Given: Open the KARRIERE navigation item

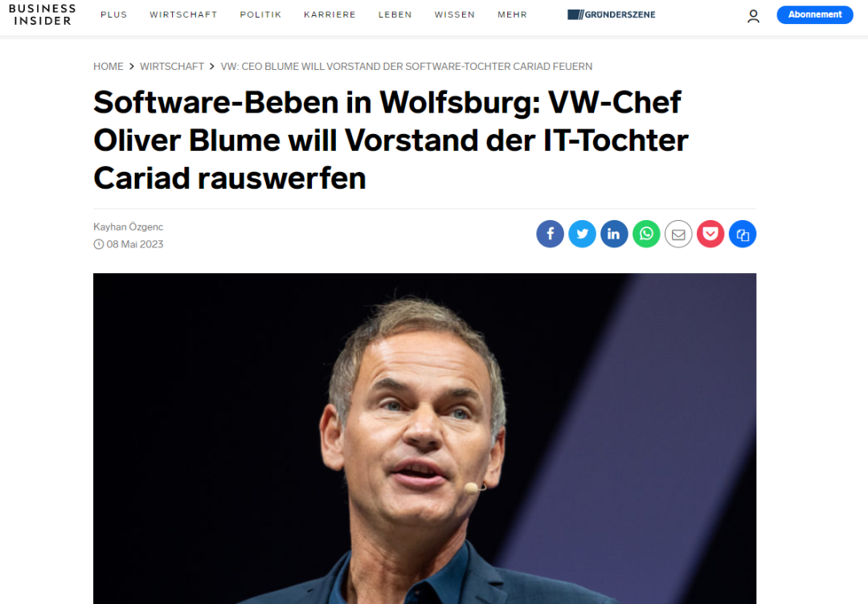Looking at the screenshot, I should tap(330, 15).
